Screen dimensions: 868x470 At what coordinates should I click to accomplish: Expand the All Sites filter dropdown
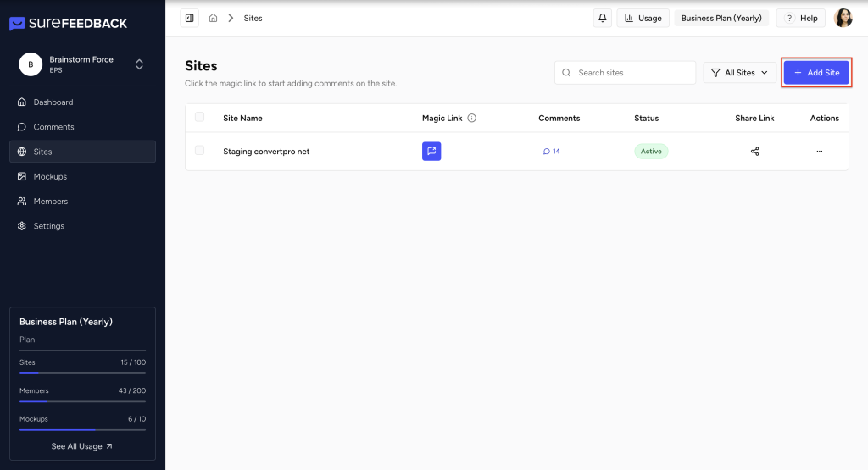[x=739, y=73]
